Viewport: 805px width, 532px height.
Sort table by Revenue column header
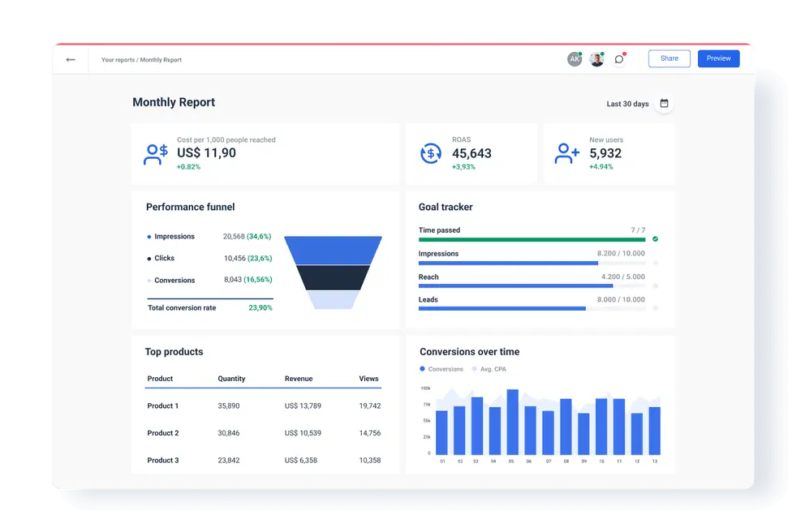pyautogui.click(x=299, y=379)
